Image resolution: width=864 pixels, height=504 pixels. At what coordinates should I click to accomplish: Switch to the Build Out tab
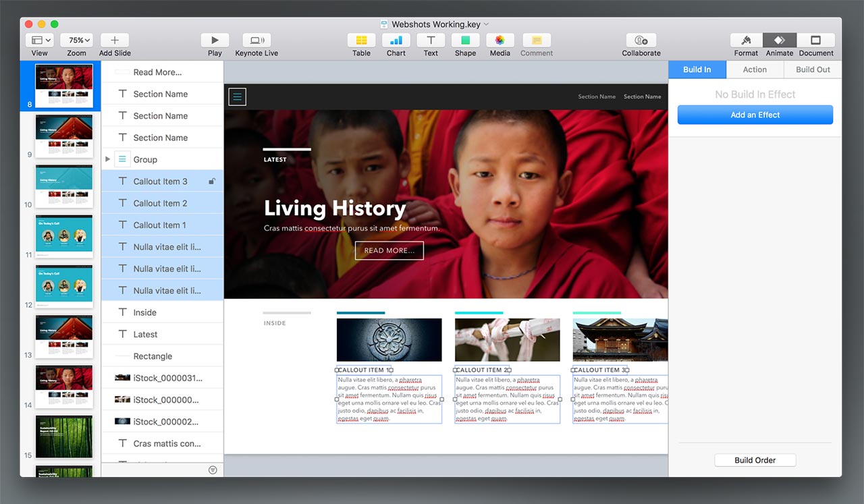pos(813,69)
